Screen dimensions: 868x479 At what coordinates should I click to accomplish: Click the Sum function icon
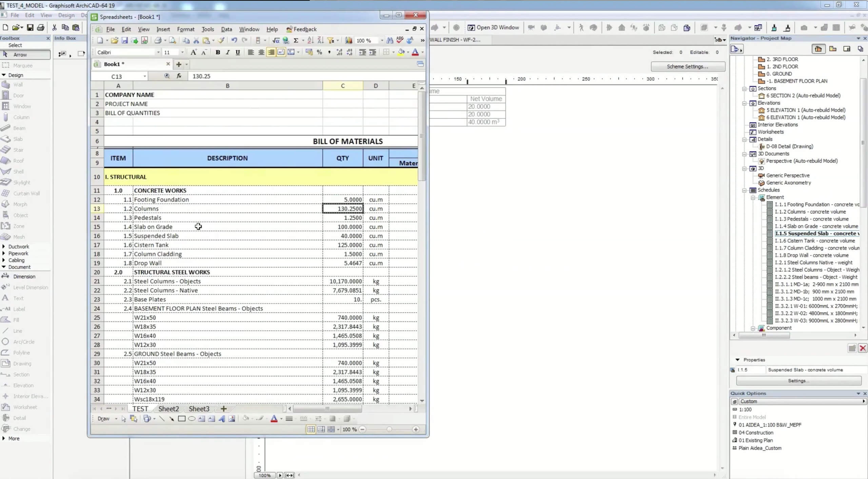296,41
